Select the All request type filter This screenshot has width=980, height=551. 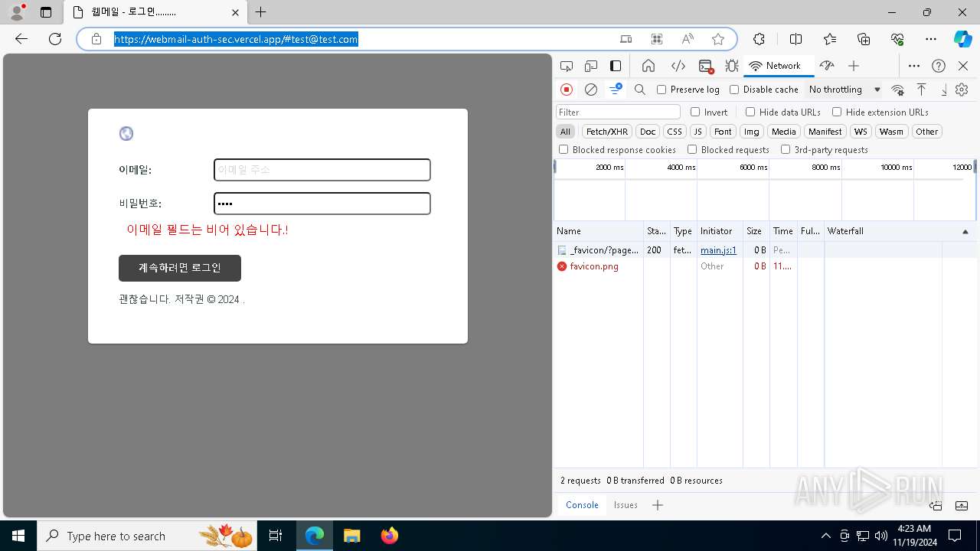(x=565, y=132)
